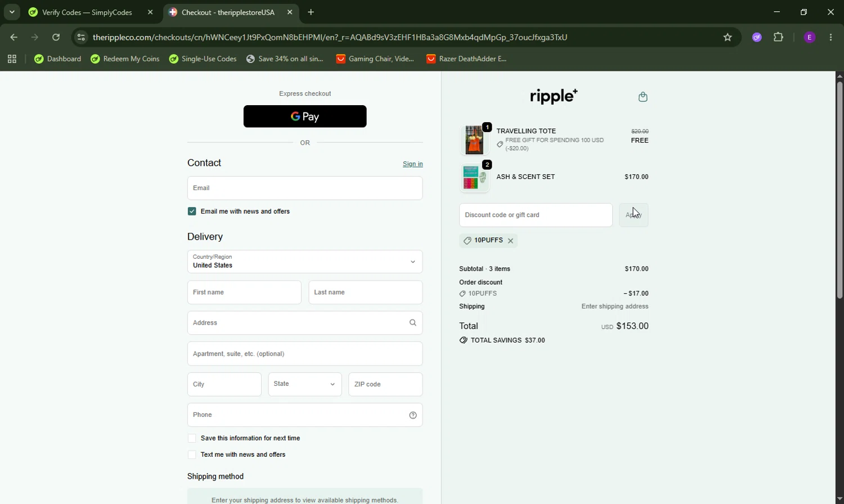
Task: Open the Chrome three-dot menu
Action: pyautogui.click(x=831, y=38)
